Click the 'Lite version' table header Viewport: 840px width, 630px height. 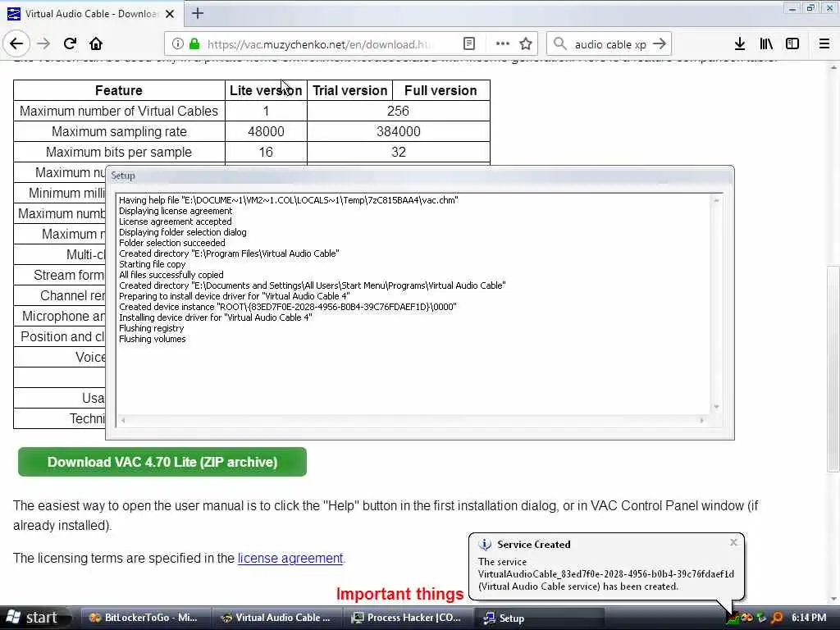coord(266,90)
